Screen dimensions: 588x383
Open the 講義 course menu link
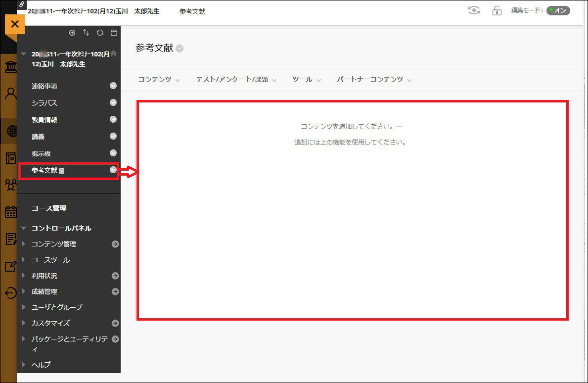[x=38, y=137]
